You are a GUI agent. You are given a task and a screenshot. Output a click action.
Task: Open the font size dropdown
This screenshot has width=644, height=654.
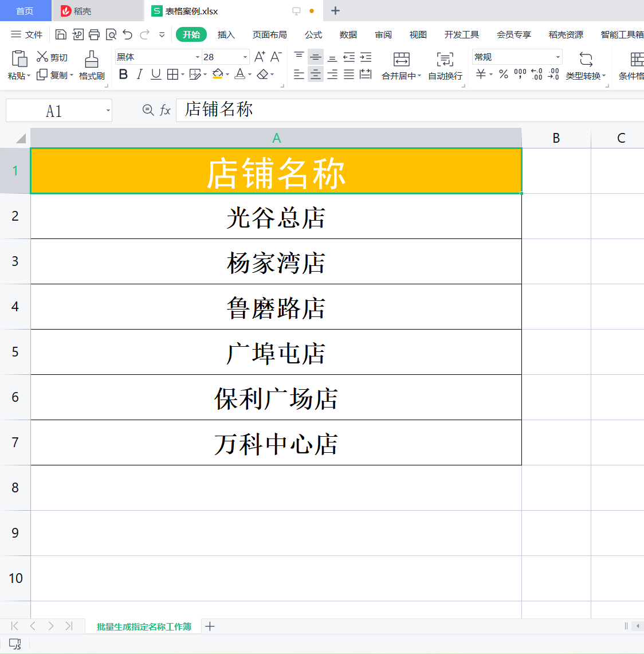click(x=245, y=57)
